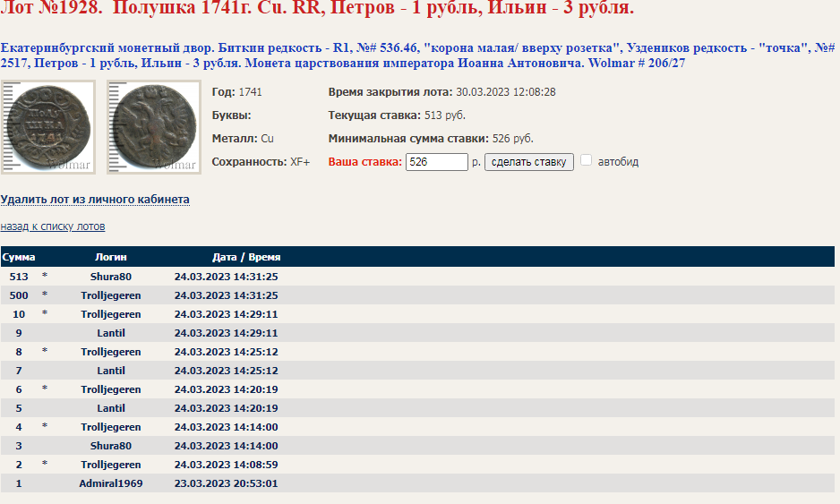Click the condition value 'XF+'
The height and width of the screenshot is (504, 840).
point(300,162)
